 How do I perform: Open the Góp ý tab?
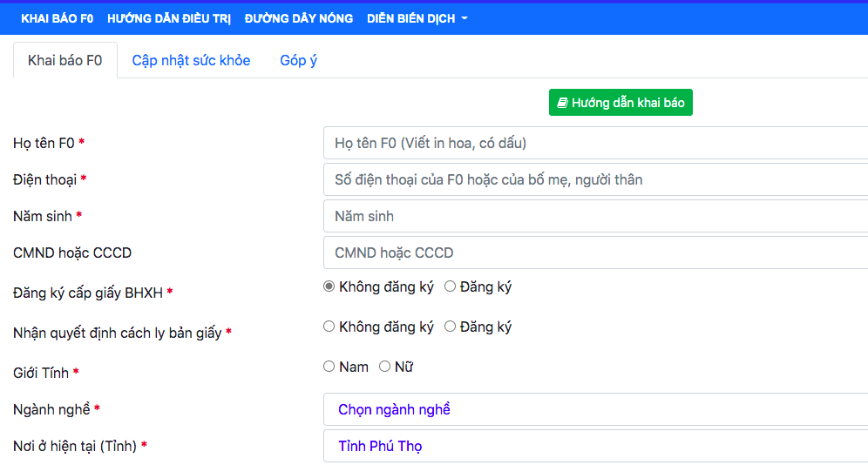tap(298, 60)
